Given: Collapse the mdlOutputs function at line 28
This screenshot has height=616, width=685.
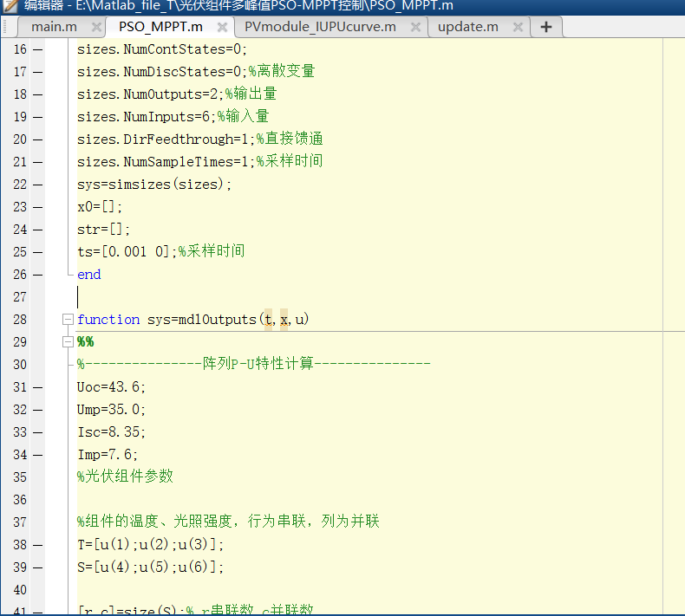Looking at the screenshot, I should click(68, 320).
